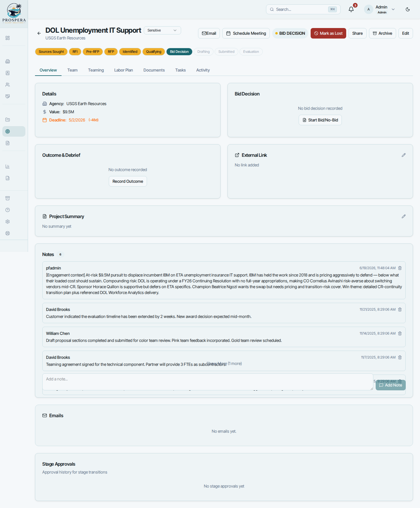420x508 pixels.
Task: Select the RFI stage pill
Action: (x=75, y=52)
